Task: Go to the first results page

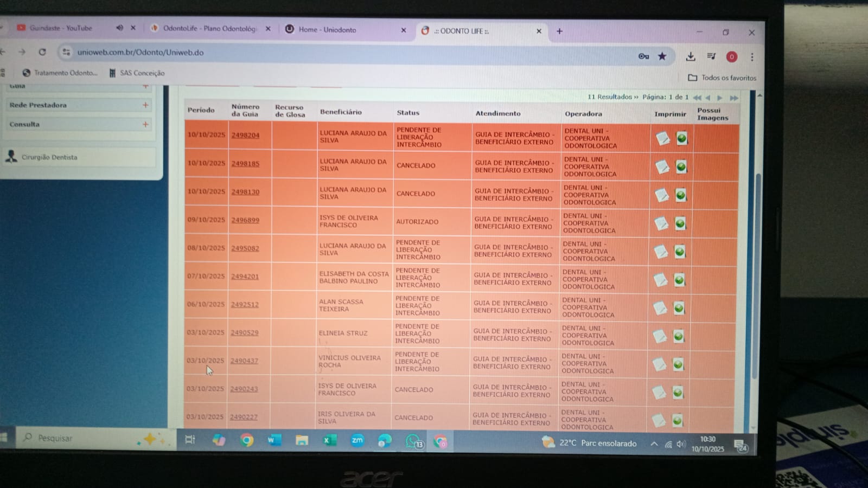Action: 697,98
